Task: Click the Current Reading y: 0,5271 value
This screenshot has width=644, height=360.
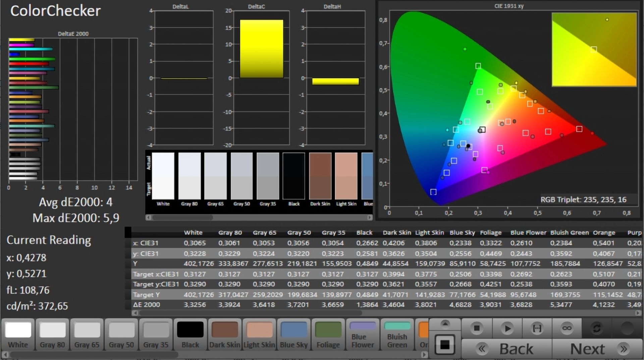Action: tap(26, 274)
